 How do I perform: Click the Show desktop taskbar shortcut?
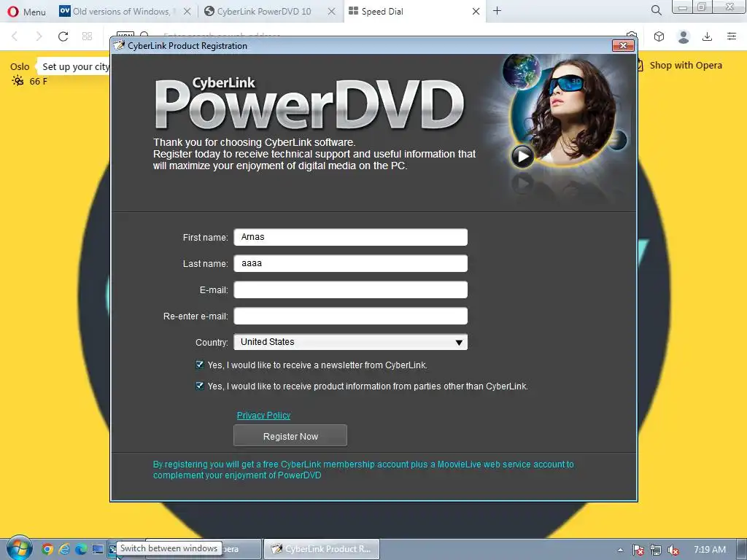[x=98, y=550]
